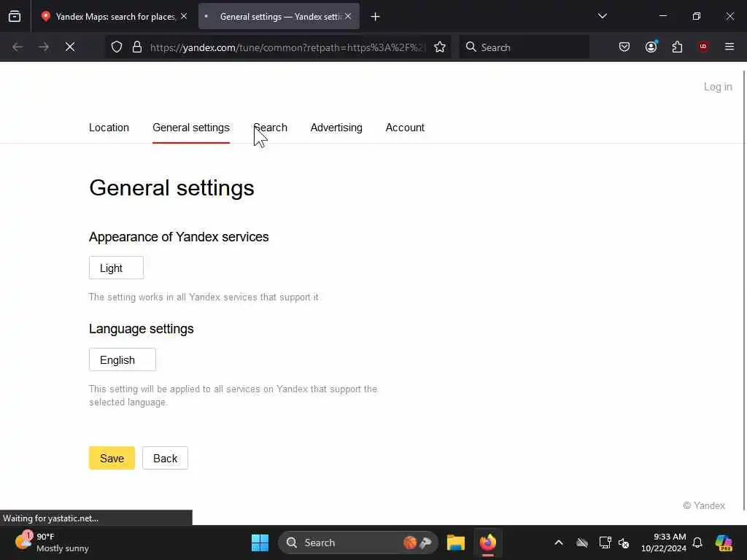Click the page vertical scrollbar

744,290
